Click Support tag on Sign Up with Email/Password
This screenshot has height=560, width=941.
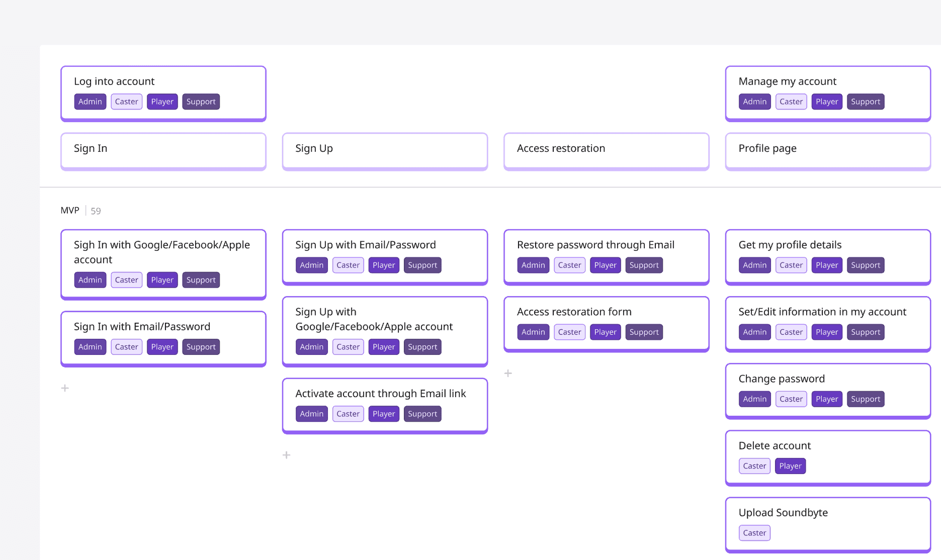pyautogui.click(x=422, y=265)
